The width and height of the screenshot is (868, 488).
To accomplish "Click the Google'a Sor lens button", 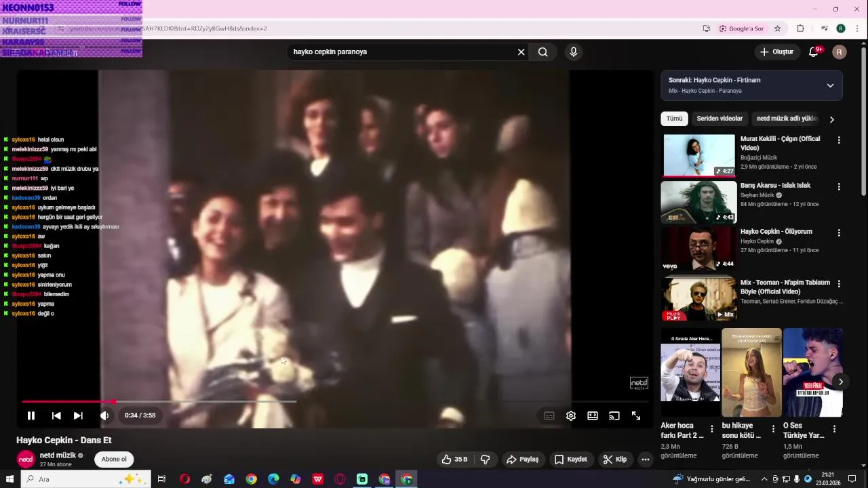I will point(741,28).
